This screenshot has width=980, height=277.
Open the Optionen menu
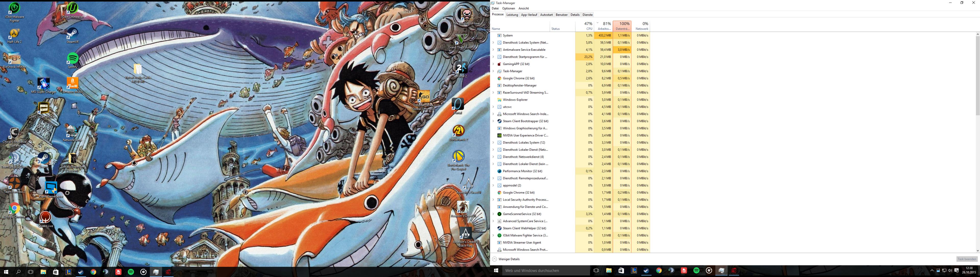pyautogui.click(x=508, y=8)
